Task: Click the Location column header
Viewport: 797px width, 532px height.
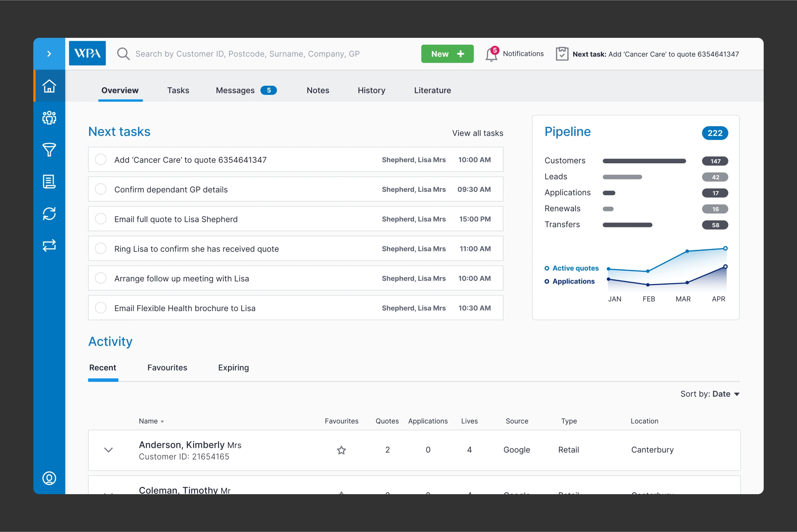Action: [644, 421]
